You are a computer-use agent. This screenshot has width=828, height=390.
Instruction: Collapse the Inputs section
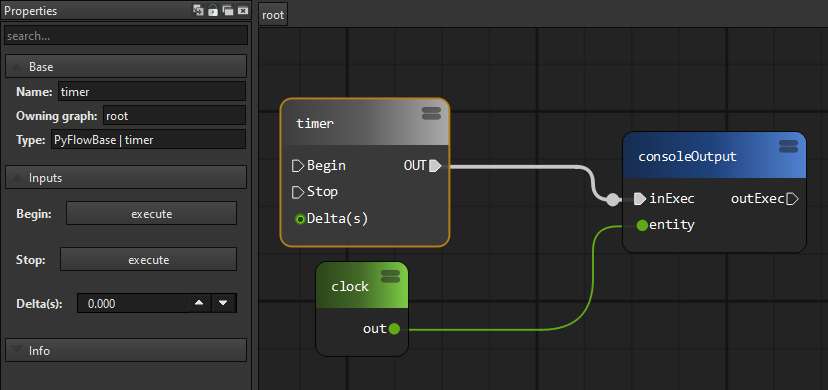[126, 177]
